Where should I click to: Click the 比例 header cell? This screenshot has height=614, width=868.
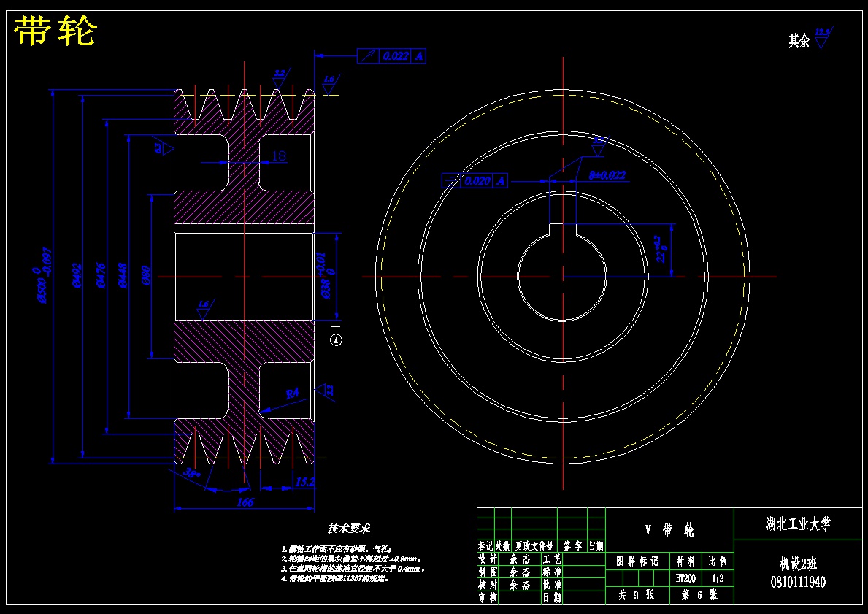[x=718, y=561]
